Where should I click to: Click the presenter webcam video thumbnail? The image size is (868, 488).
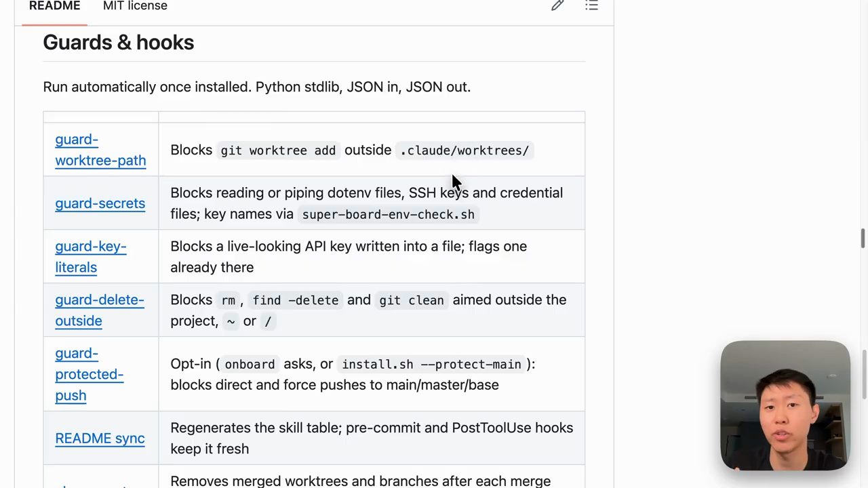pyautogui.click(x=785, y=405)
